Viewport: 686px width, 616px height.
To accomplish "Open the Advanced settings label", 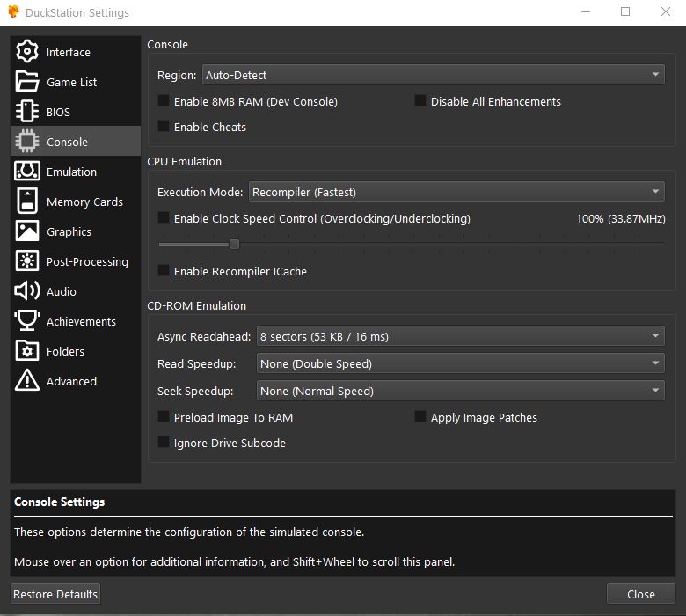I will pos(72,381).
